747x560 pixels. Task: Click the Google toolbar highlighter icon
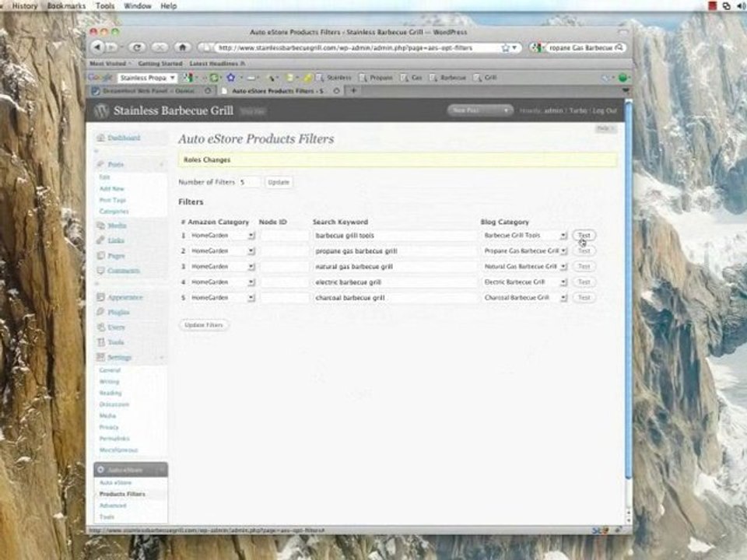[308, 77]
